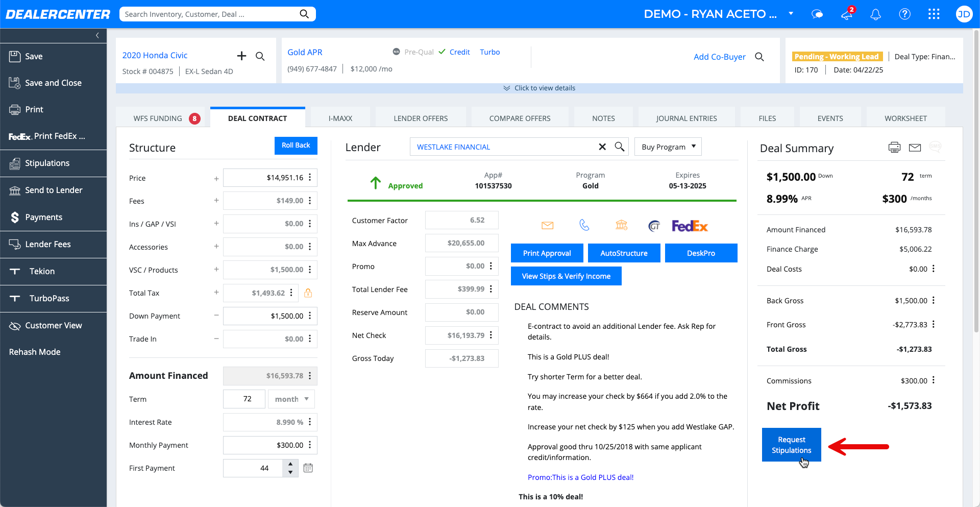Open the notifications bell icon
This screenshot has height=507, width=980.
[x=875, y=14]
